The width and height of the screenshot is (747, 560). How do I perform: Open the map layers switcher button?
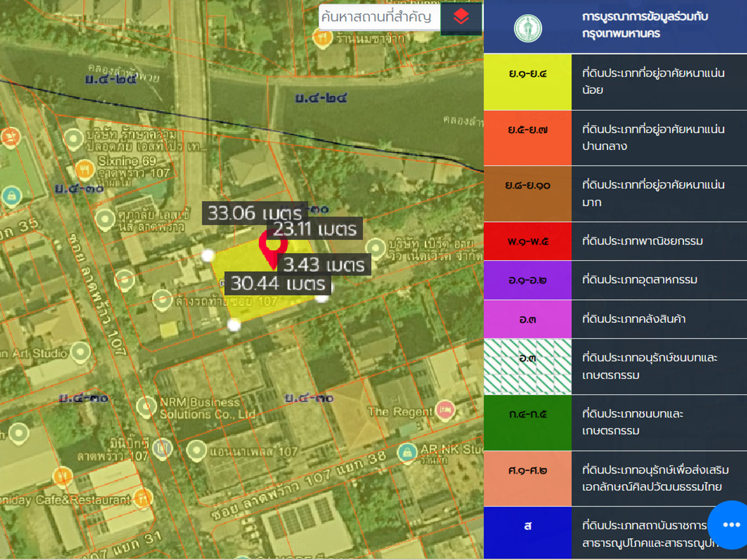(x=461, y=17)
